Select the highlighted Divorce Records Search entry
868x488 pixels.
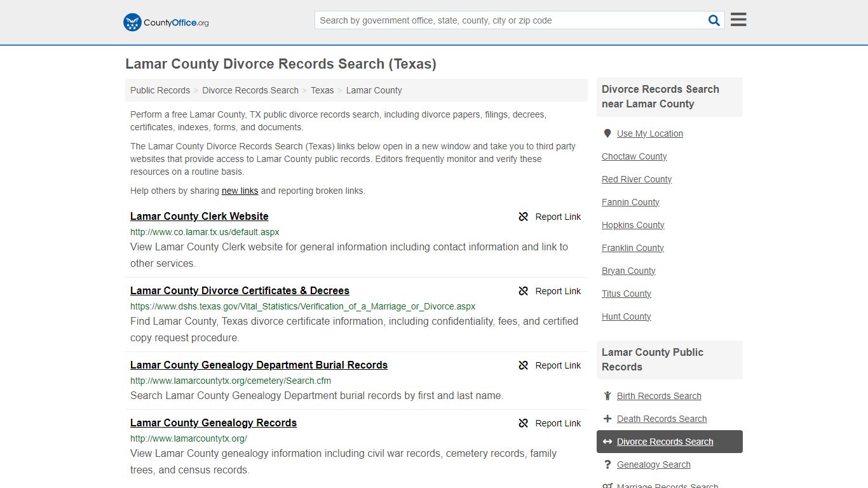pos(665,441)
